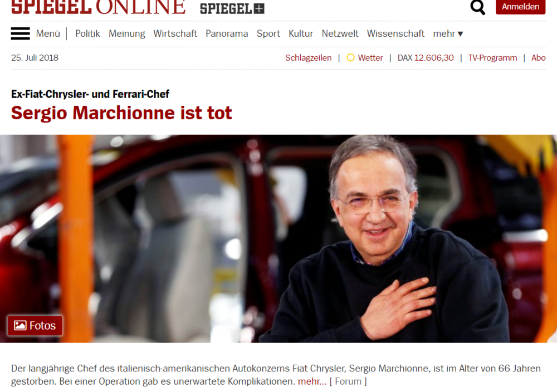Open the search magnifier icon
Viewport: 557px width, 392px height.
(x=477, y=7)
